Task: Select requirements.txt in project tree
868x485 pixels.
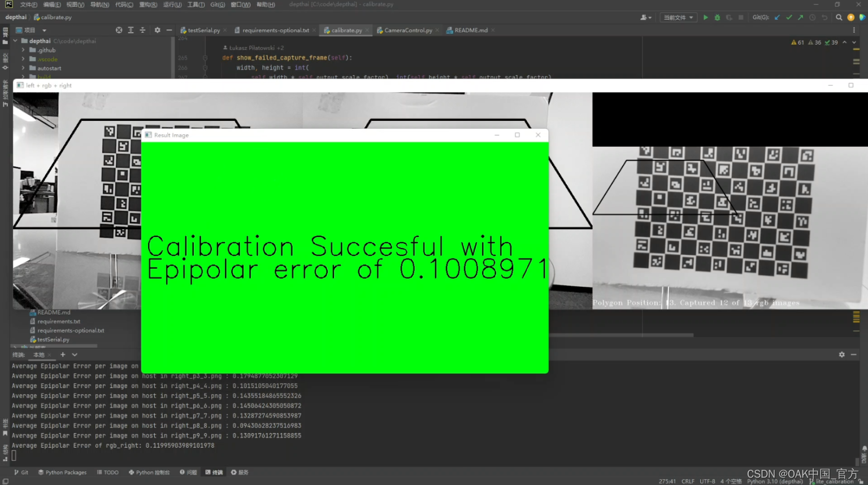Action: (59, 321)
